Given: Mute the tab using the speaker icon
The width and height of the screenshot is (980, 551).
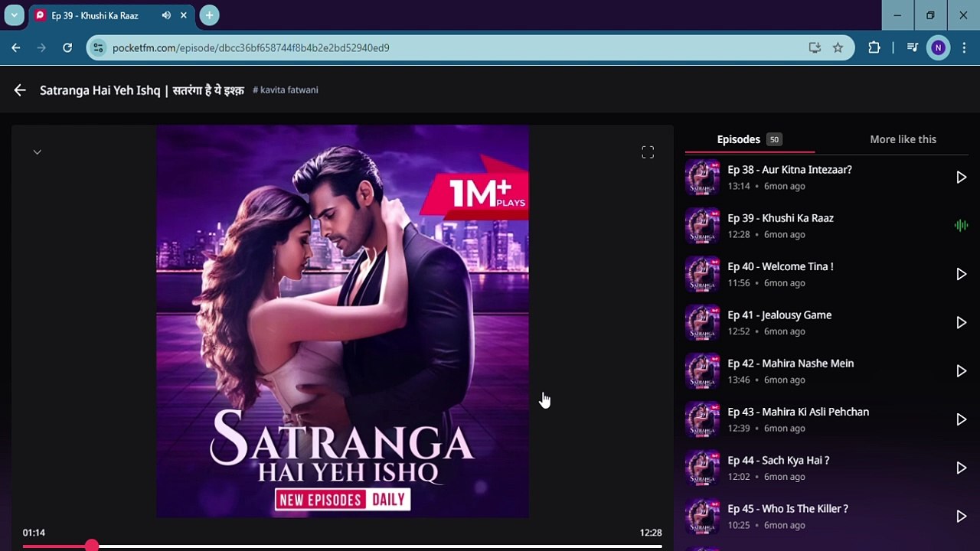Looking at the screenshot, I should [x=166, y=15].
